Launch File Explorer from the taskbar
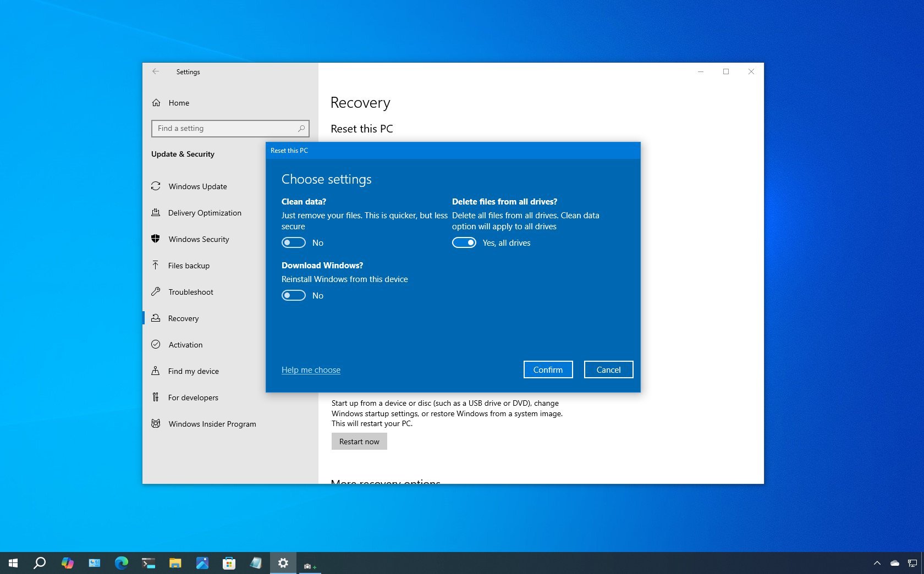The height and width of the screenshot is (574, 924). [175, 563]
